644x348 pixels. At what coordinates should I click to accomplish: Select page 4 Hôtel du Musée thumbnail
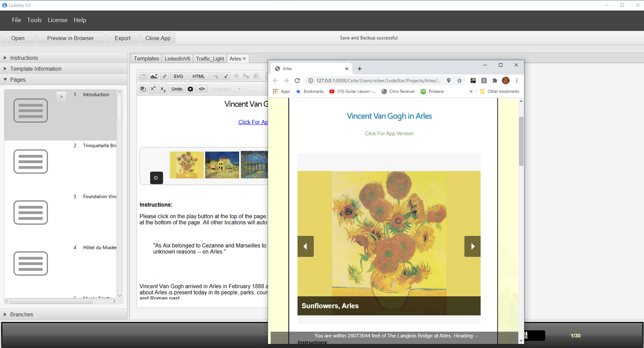point(31,263)
